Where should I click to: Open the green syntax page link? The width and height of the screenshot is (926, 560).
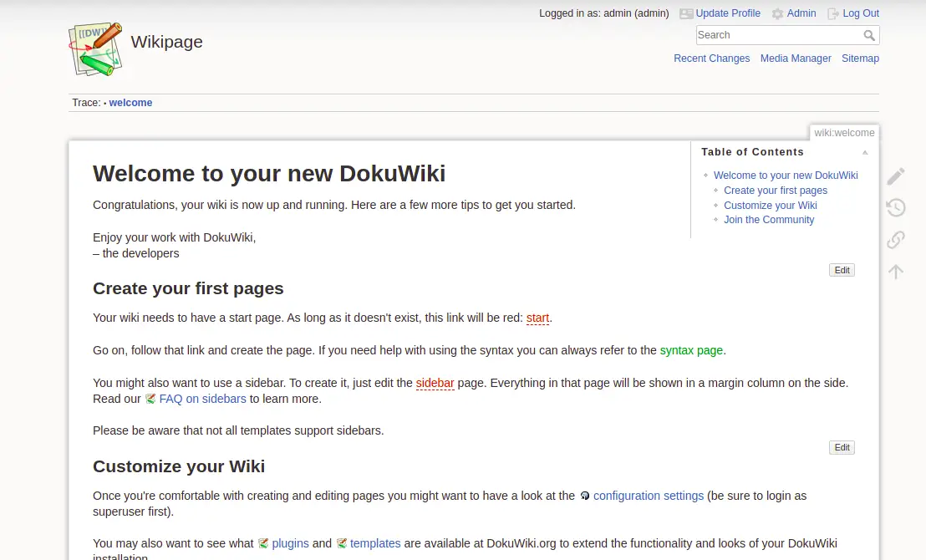coord(691,350)
